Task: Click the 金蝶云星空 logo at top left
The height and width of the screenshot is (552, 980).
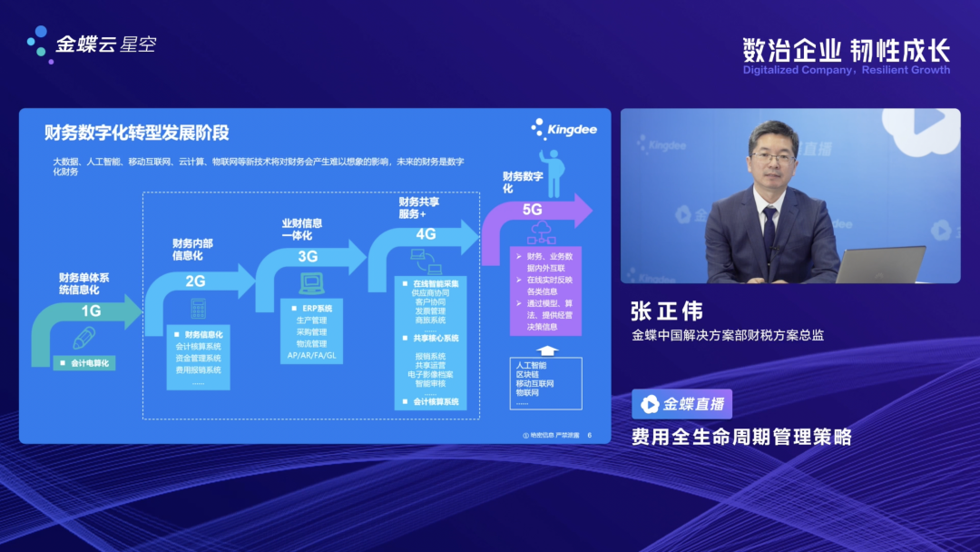Action: [x=92, y=43]
